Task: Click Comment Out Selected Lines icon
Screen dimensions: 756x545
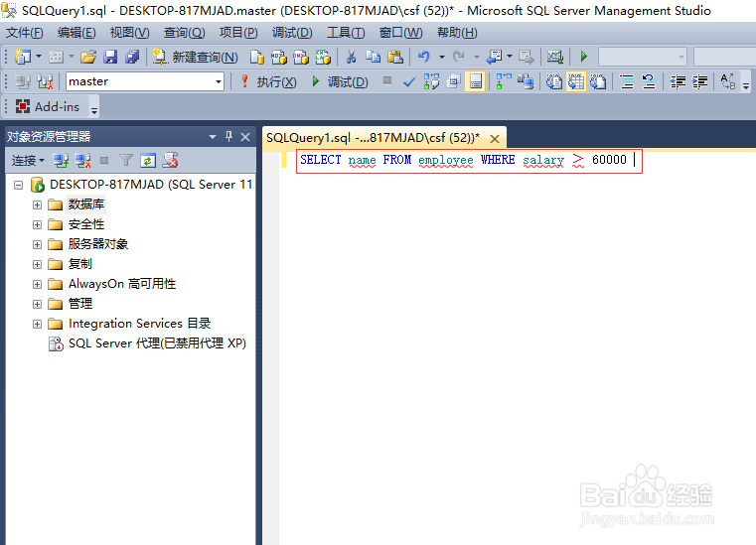Action: [x=627, y=82]
